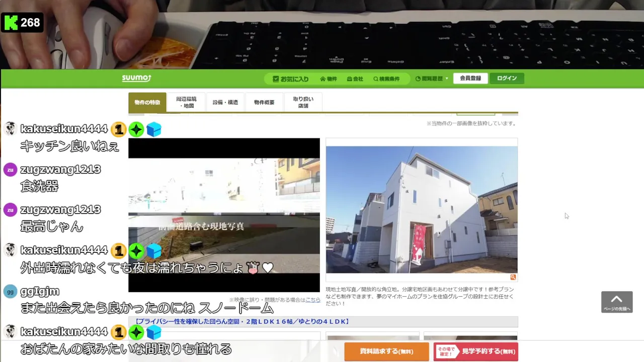The height and width of the screenshot is (362, 644).
Task: Open the 会社 companies link
Action: pos(355,79)
